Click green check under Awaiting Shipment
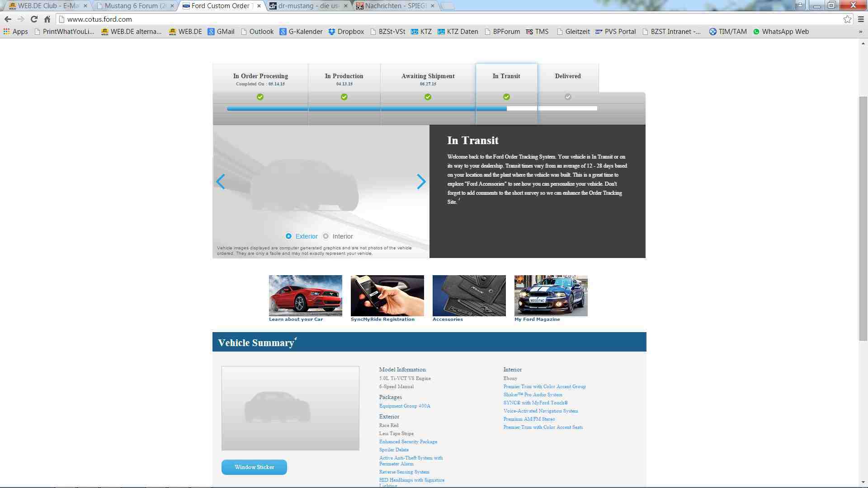Viewport: 868px width, 488px height. click(x=428, y=97)
